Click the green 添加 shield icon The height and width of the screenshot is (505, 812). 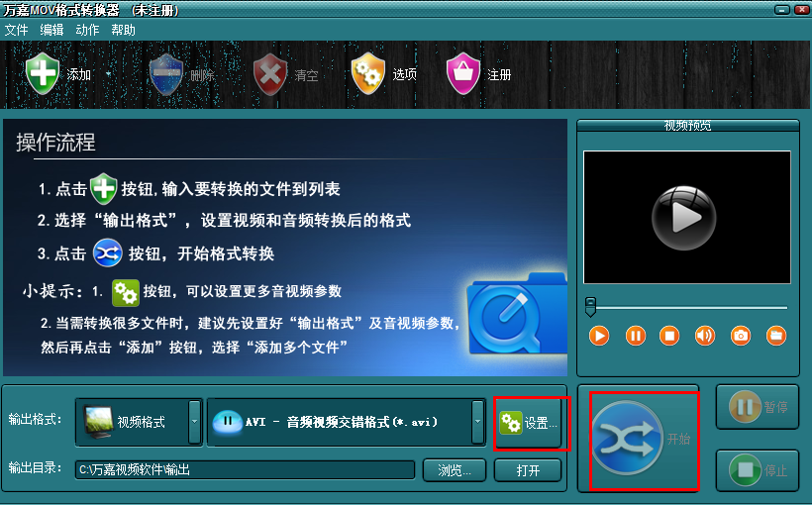(43, 73)
